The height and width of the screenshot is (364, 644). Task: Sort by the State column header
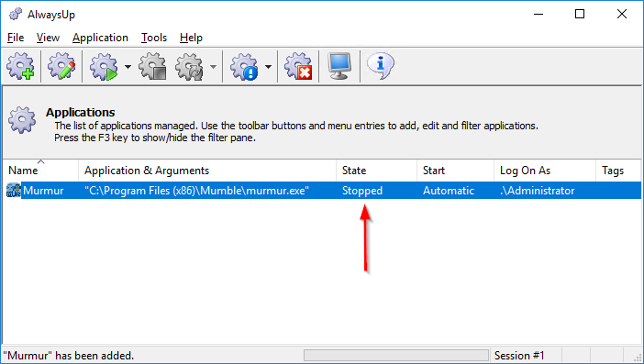click(377, 171)
